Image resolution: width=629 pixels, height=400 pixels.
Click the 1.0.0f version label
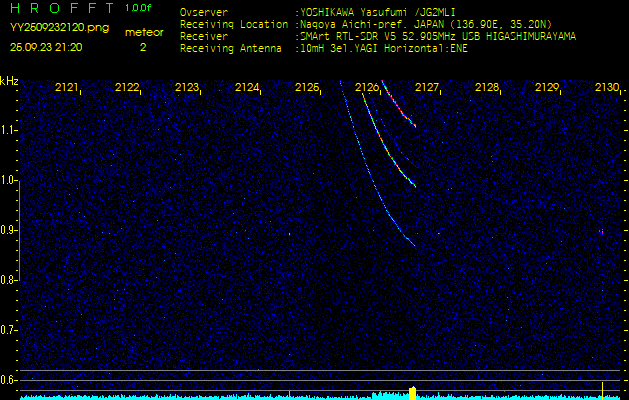[x=139, y=8]
